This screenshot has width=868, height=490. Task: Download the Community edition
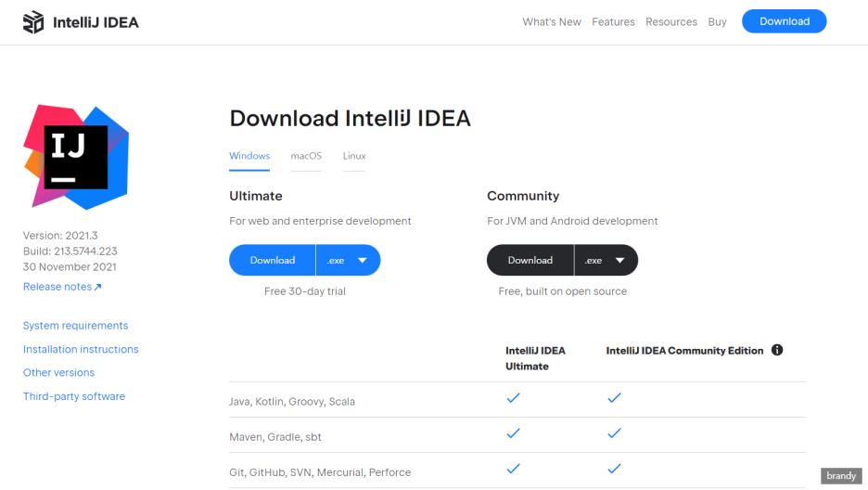pos(530,260)
